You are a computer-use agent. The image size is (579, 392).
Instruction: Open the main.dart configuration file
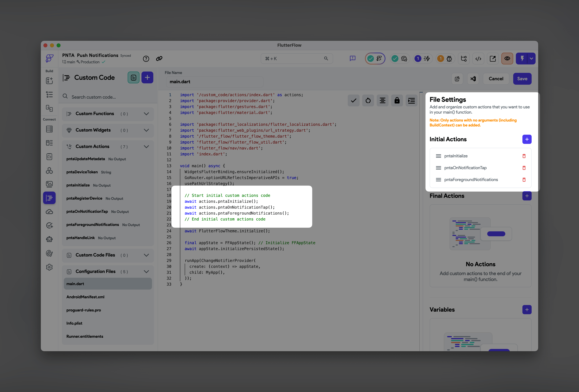tap(108, 284)
